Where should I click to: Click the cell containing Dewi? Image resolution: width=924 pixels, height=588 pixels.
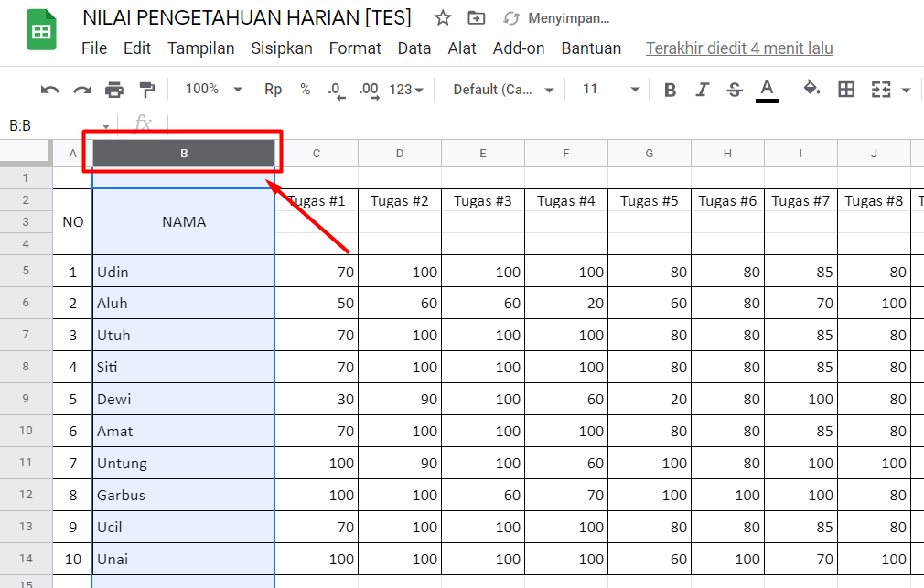[x=184, y=400]
